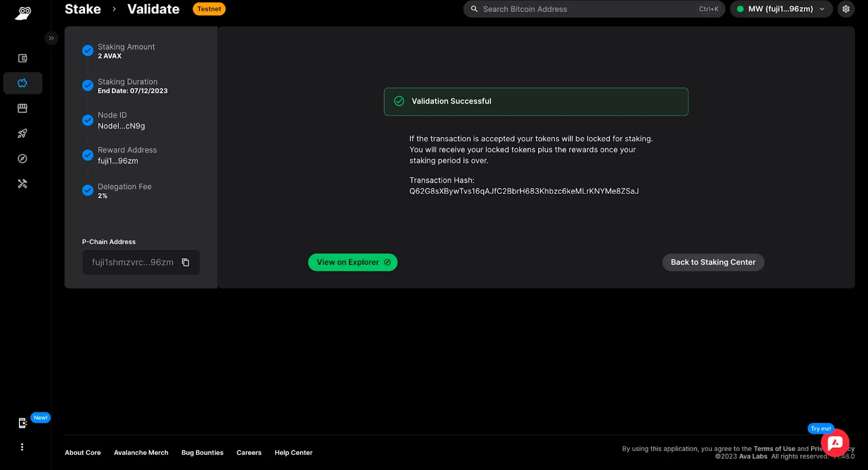Click the Try me! chat tooltip
Image resolution: width=868 pixels, height=470 pixels.
coord(821,429)
